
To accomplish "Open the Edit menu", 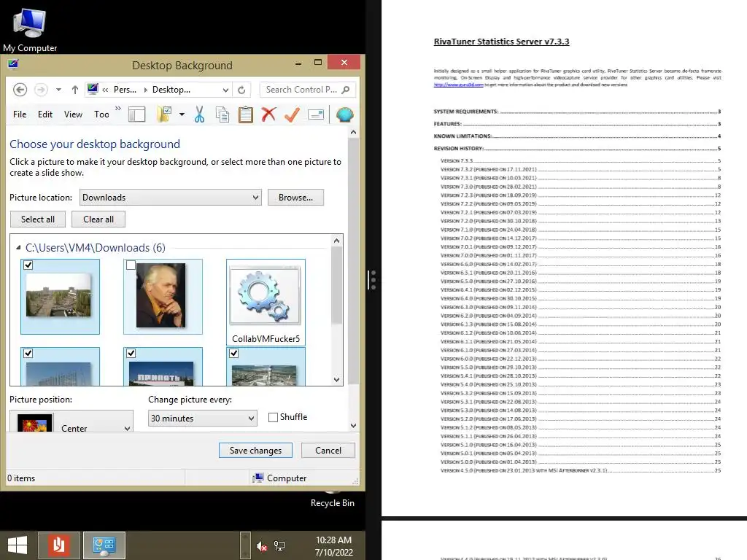I will point(45,114).
